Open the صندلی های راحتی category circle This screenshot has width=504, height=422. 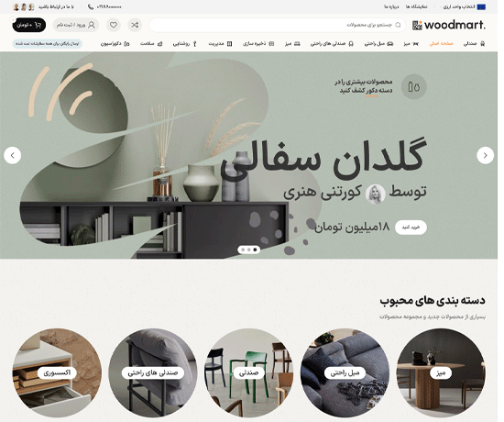pyautogui.click(x=153, y=372)
